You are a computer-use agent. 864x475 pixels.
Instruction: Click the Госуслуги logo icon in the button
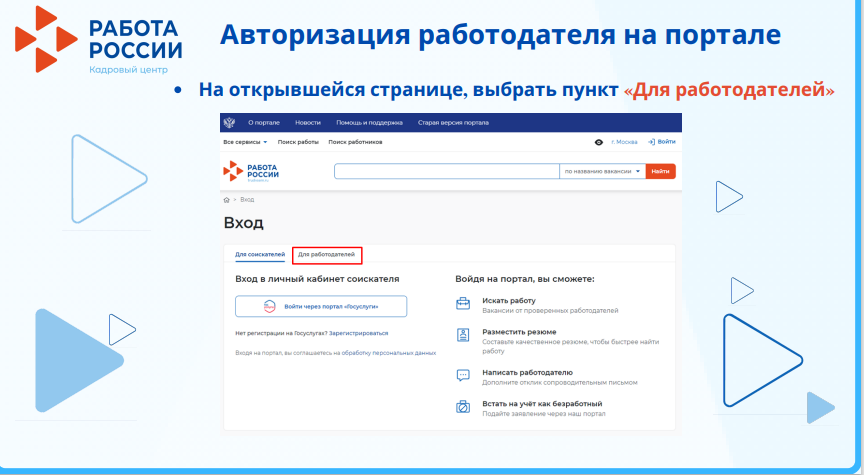coord(269,306)
